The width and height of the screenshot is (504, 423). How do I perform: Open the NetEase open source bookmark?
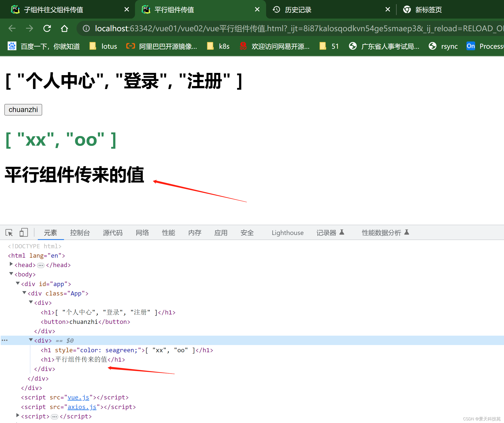275,46
